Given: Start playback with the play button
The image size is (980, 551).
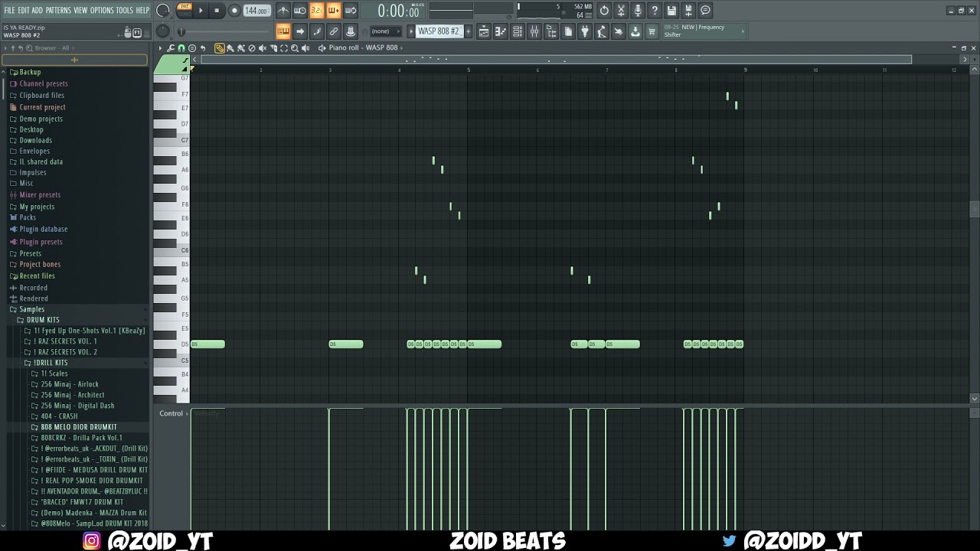Looking at the screenshot, I should 201,10.
